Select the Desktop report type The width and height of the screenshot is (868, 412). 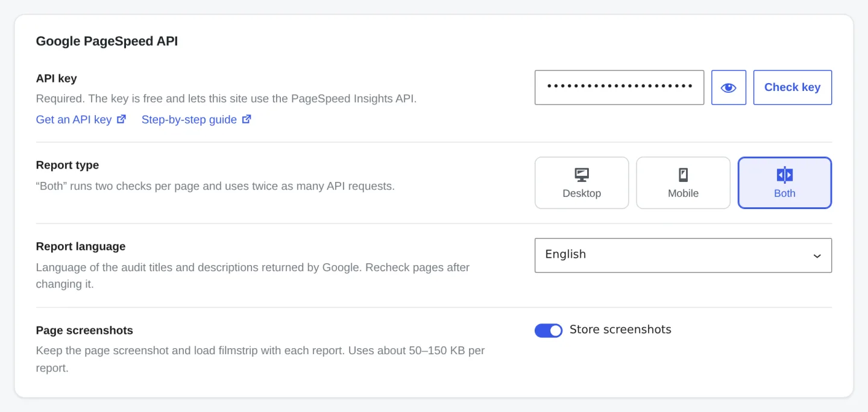(x=582, y=183)
